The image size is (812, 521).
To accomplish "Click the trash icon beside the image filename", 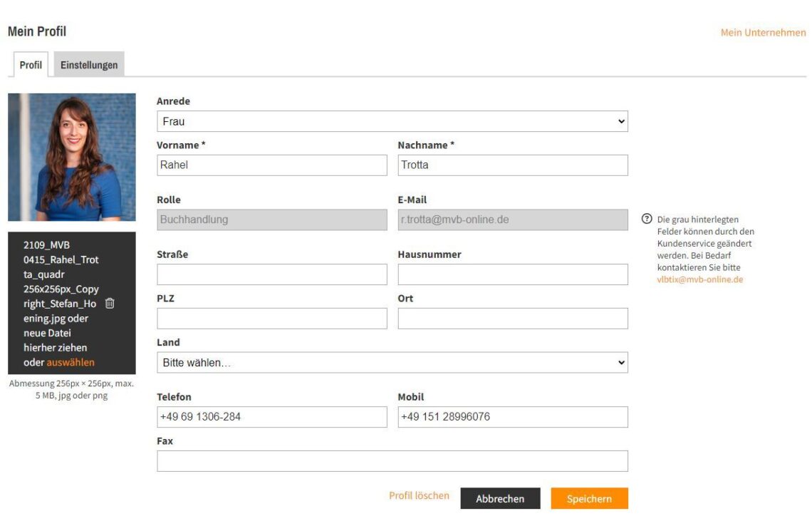I will pos(110,304).
